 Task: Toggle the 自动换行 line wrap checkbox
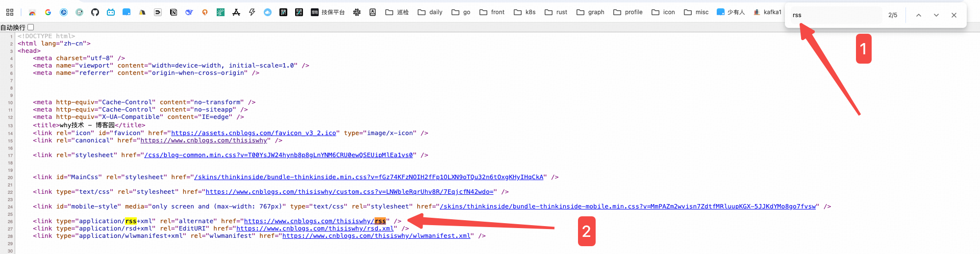pyautogui.click(x=31, y=27)
